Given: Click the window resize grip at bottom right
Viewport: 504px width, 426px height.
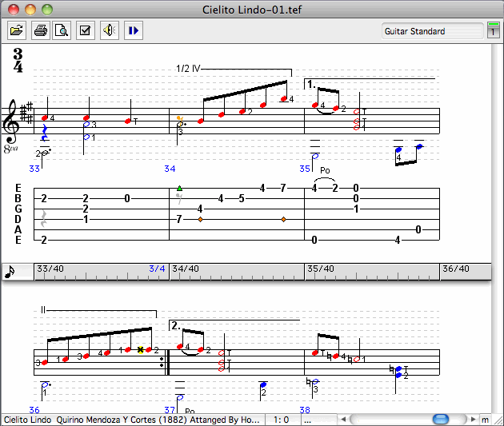Looking at the screenshot, I should click(x=498, y=420).
